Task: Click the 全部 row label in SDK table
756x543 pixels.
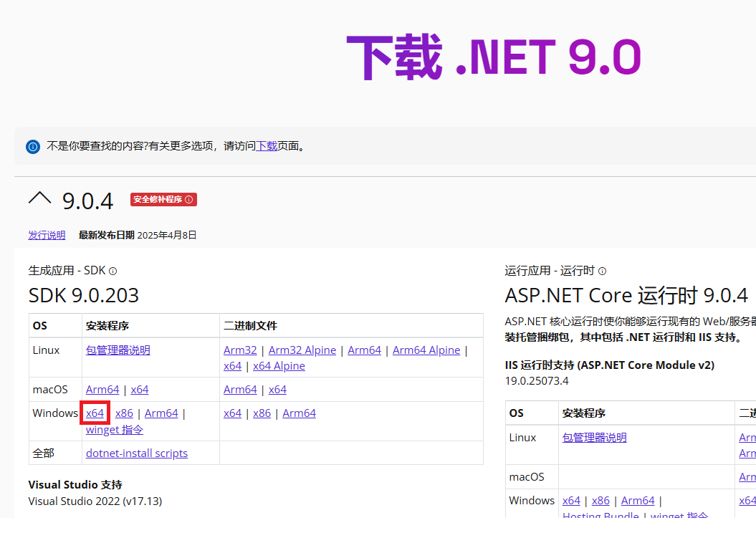Action: click(x=44, y=453)
